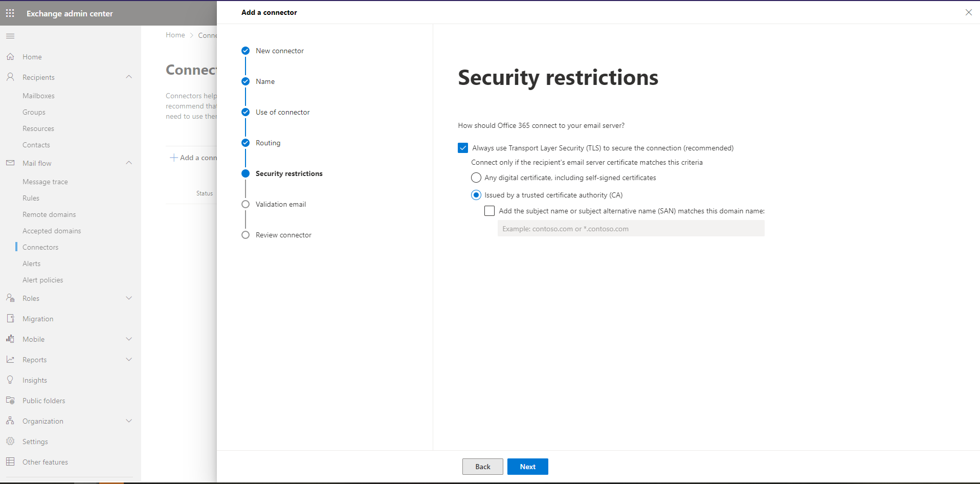Click the Settings gear icon
Viewport: 980px width, 484px height.
tap(10, 442)
